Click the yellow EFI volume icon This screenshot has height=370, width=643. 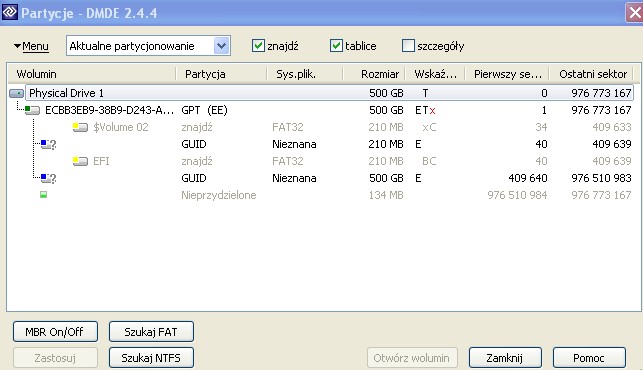pos(80,161)
